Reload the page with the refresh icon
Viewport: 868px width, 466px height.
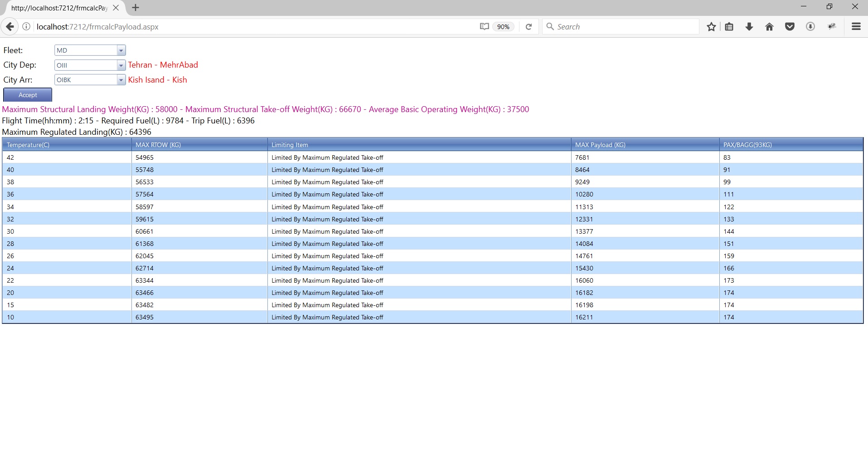(529, 27)
